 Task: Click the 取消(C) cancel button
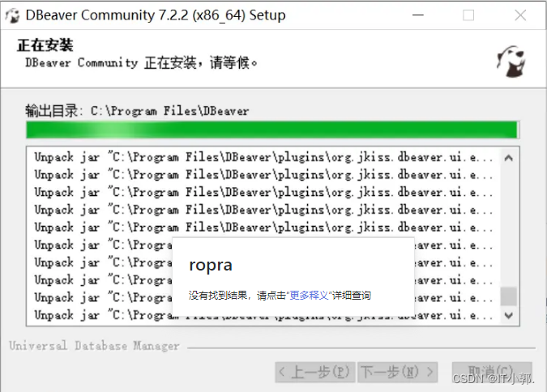coord(492,372)
